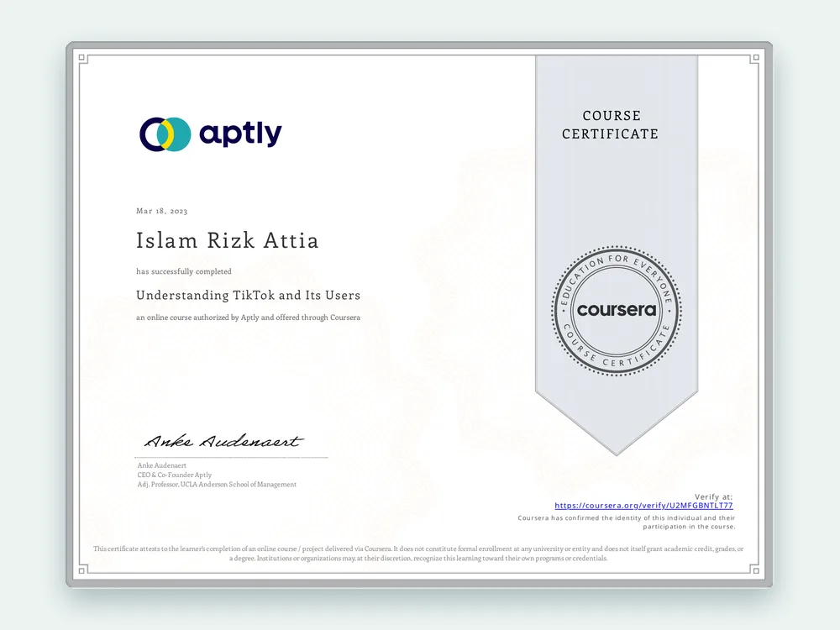Click 'Coursera has confirmed the identity' statement

[x=627, y=522]
